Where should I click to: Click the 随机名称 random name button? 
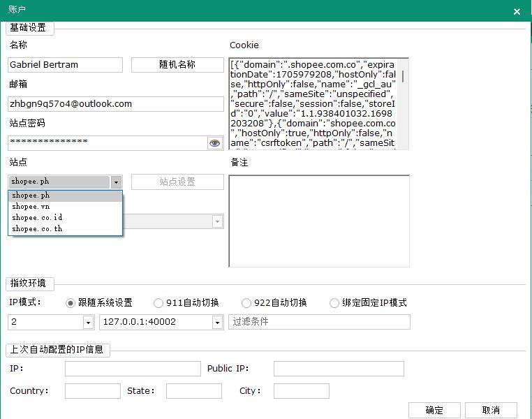point(177,65)
